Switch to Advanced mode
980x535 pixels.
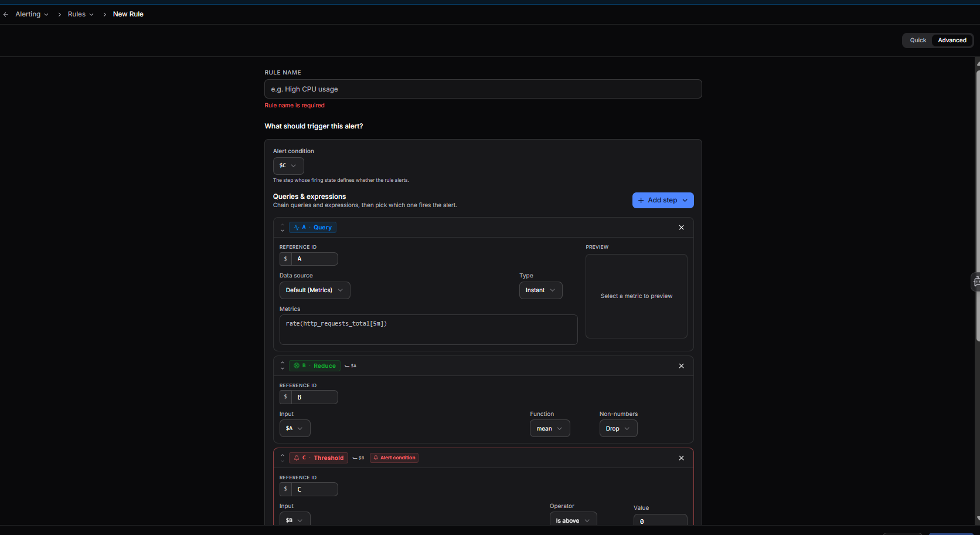coord(952,40)
